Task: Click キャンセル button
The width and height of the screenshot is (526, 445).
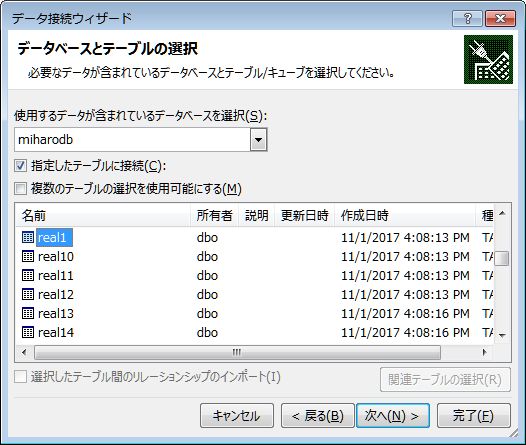Action: coord(237,416)
